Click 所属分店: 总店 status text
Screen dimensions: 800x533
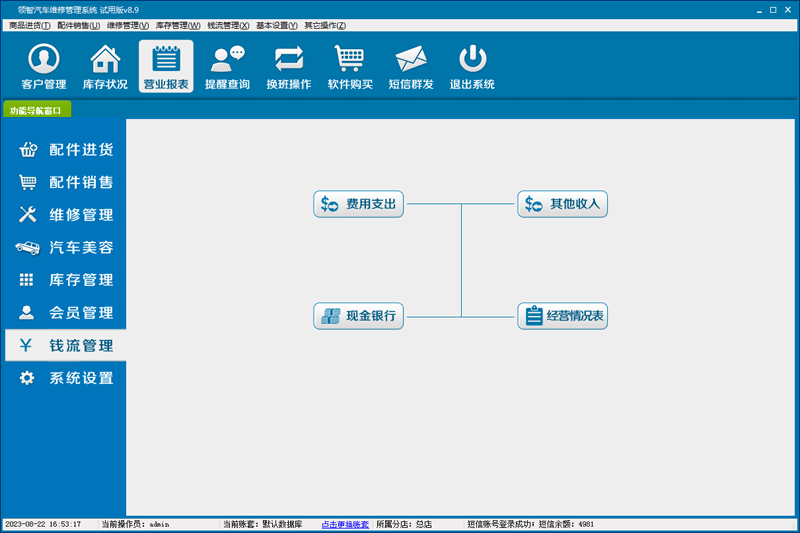click(404, 524)
